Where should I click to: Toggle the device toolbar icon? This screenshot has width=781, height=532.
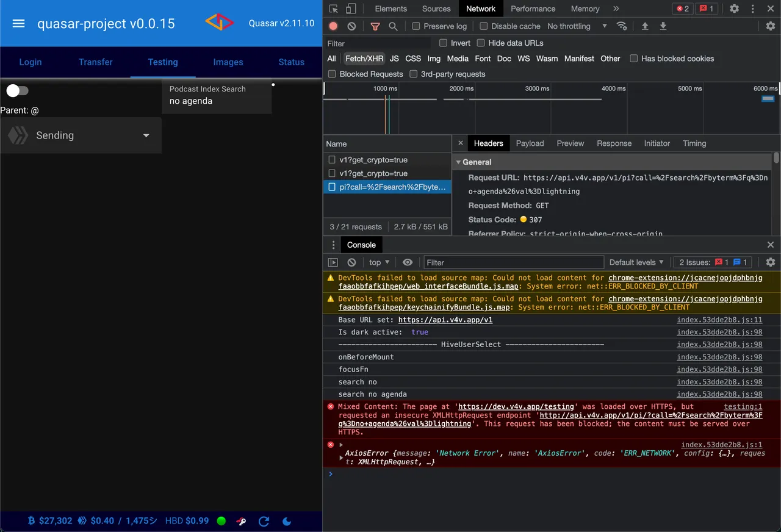point(351,9)
